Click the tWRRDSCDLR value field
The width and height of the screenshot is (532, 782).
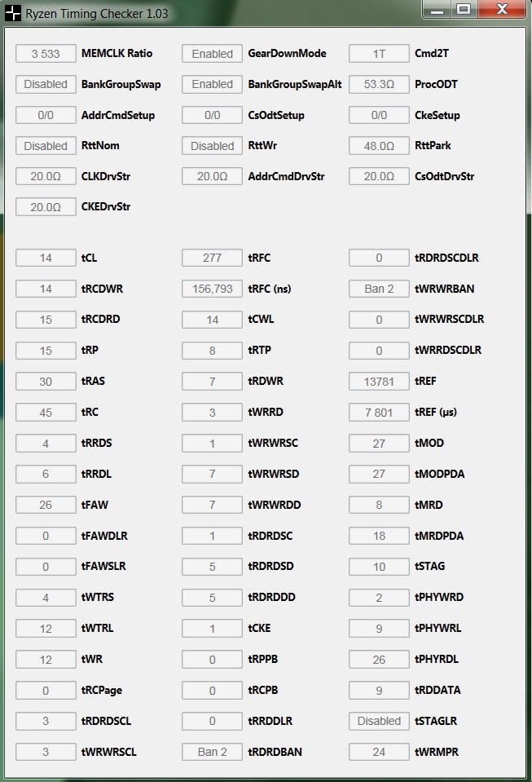(379, 351)
